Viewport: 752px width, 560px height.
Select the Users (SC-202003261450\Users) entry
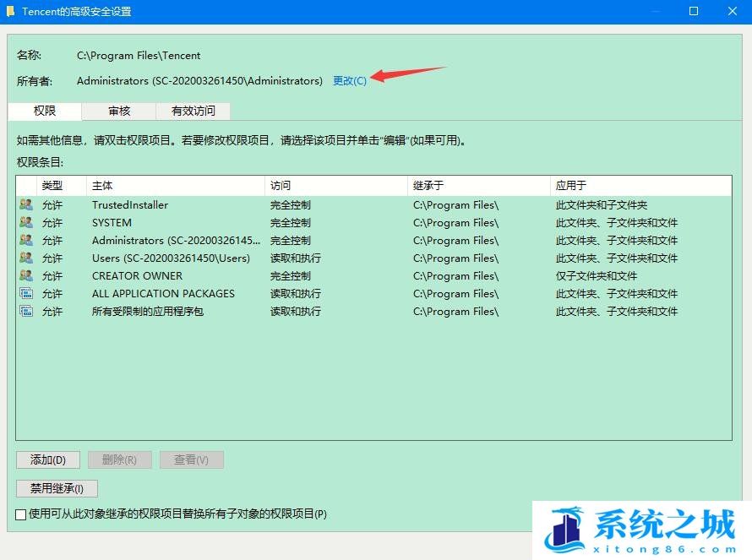point(374,258)
